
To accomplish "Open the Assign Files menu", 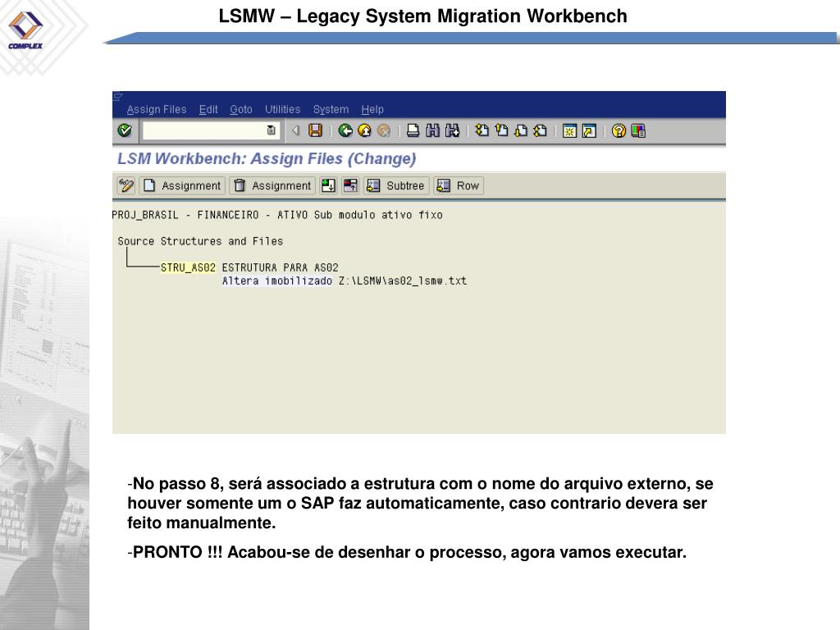I will pyautogui.click(x=157, y=109).
